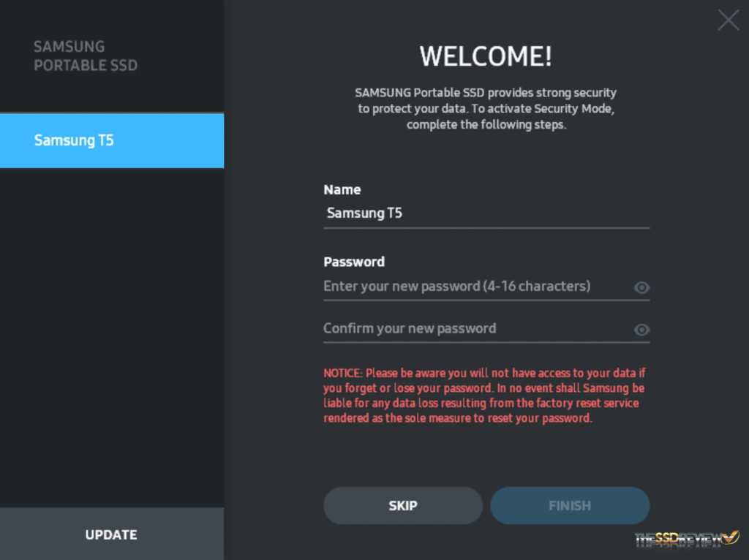749x560 pixels.
Task: Click the Name label
Action: 342,189
